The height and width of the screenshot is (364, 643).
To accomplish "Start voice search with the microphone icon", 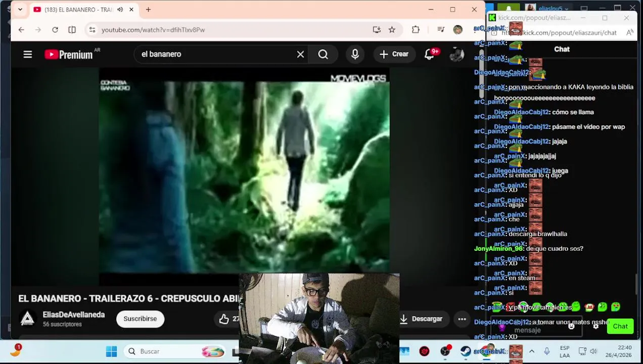I will pos(355,54).
